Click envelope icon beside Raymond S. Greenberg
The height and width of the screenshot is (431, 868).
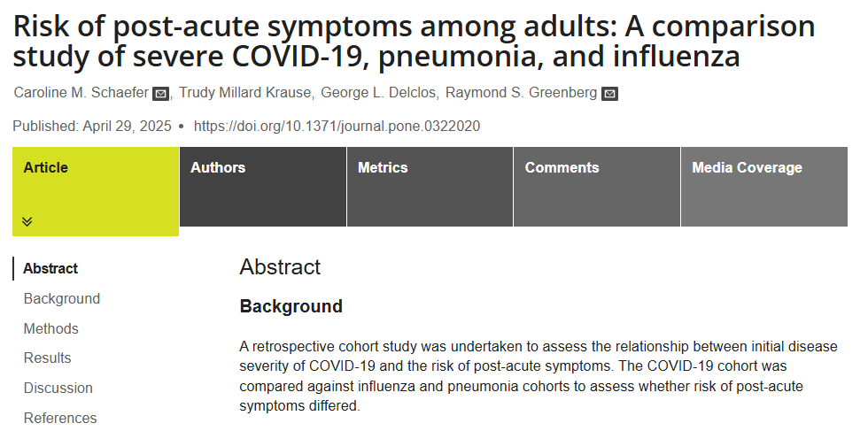(609, 94)
